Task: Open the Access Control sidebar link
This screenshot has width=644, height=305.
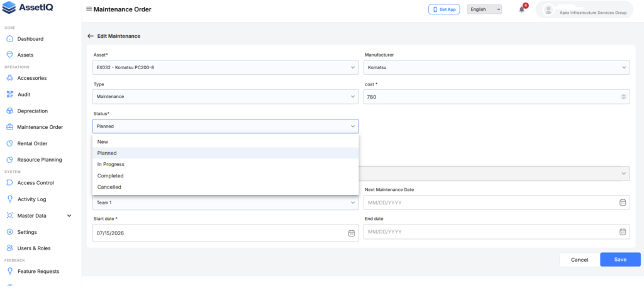Action: [x=36, y=183]
